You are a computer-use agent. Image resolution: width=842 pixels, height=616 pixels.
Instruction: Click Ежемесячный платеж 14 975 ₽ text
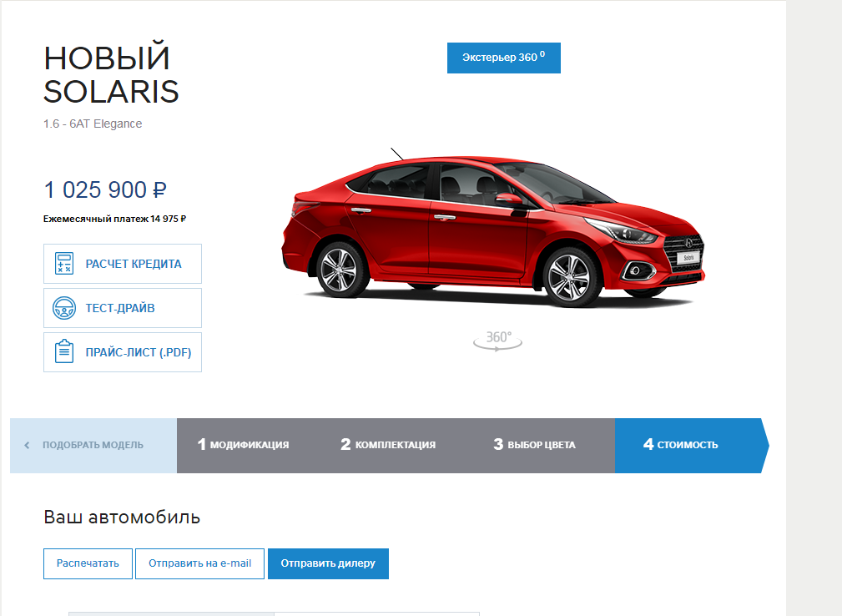(x=114, y=219)
